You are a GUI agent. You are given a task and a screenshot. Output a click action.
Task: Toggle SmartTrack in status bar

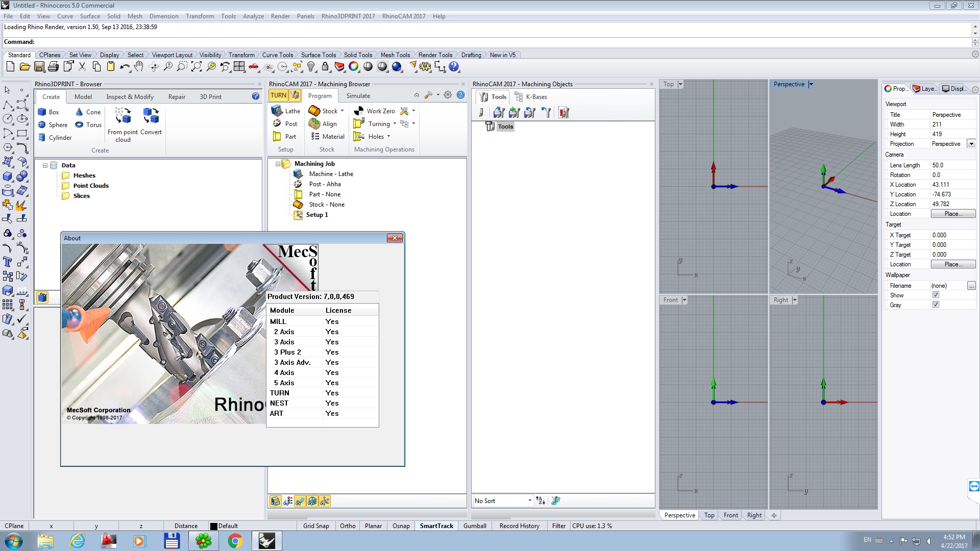click(436, 526)
